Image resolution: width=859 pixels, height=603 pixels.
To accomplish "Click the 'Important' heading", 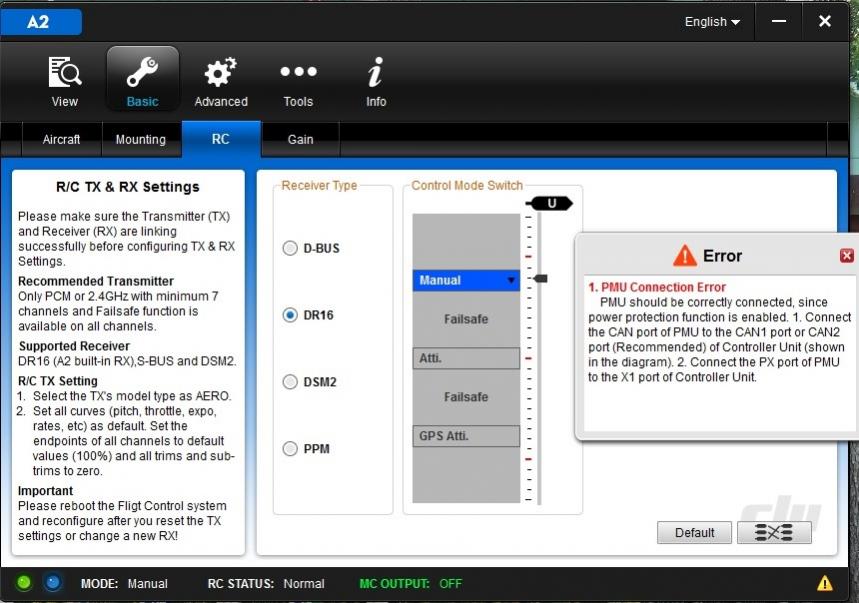I will pyautogui.click(x=45, y=491).
